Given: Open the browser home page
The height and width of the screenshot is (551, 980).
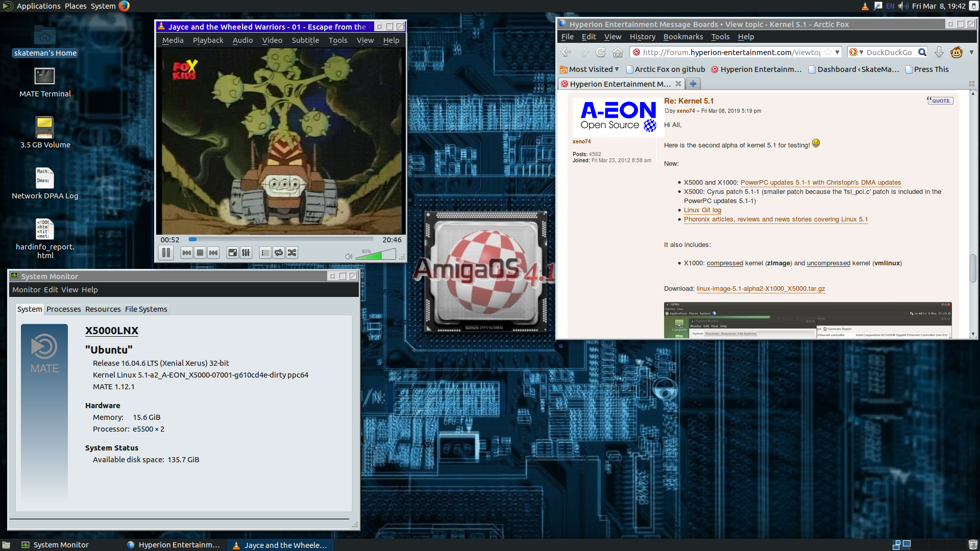Looking at the screenshot, I should point(618,52).
